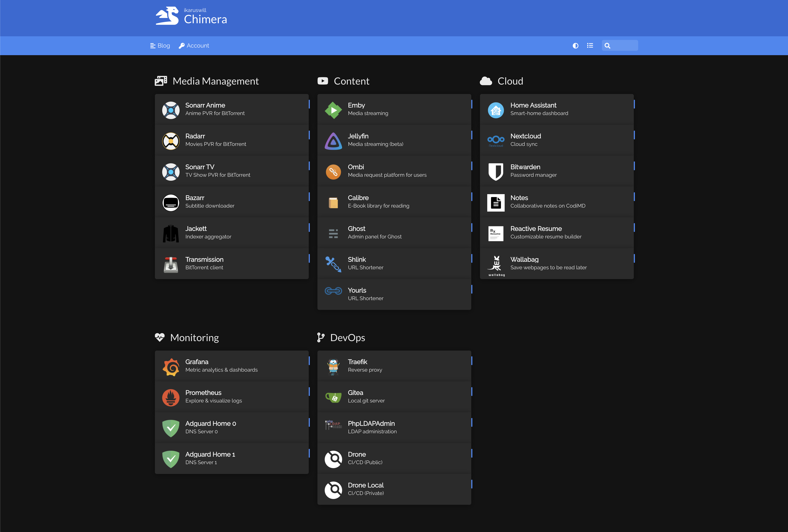Click the Shlink URL shortener icon
This screenshot has height=532, width=788.
coord(333,264)
